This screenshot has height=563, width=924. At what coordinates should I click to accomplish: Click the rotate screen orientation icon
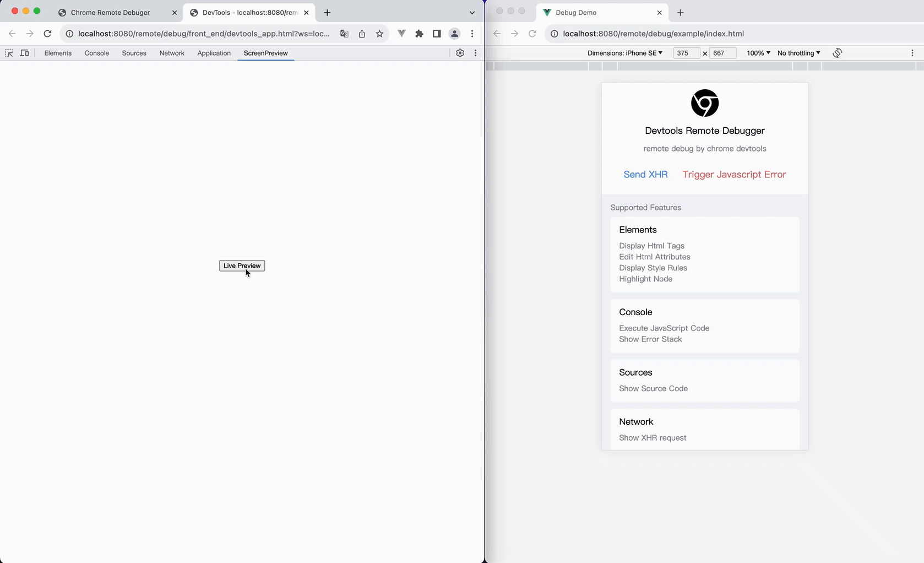pyautogui.click(x=837, y=53)
